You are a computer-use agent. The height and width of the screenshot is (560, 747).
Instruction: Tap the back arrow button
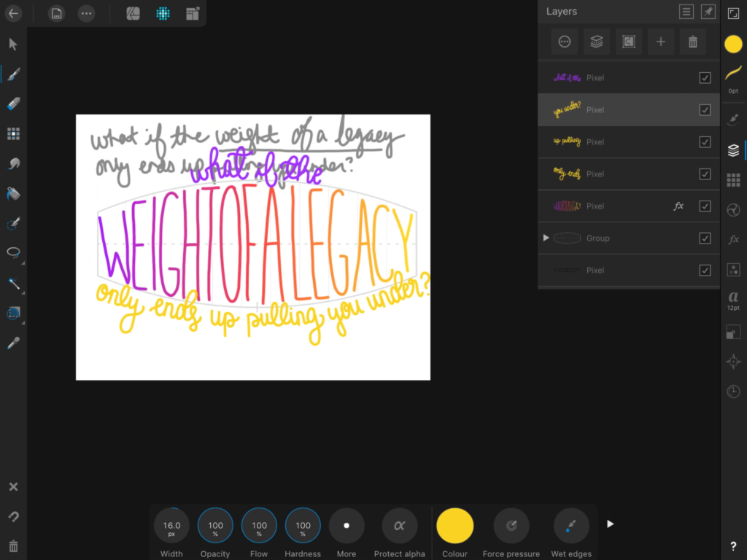(x=13, y=13)
